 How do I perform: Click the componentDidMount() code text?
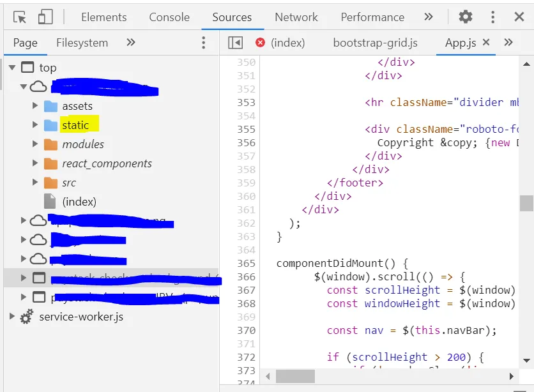pyautogui.click(x=336, y=264)
